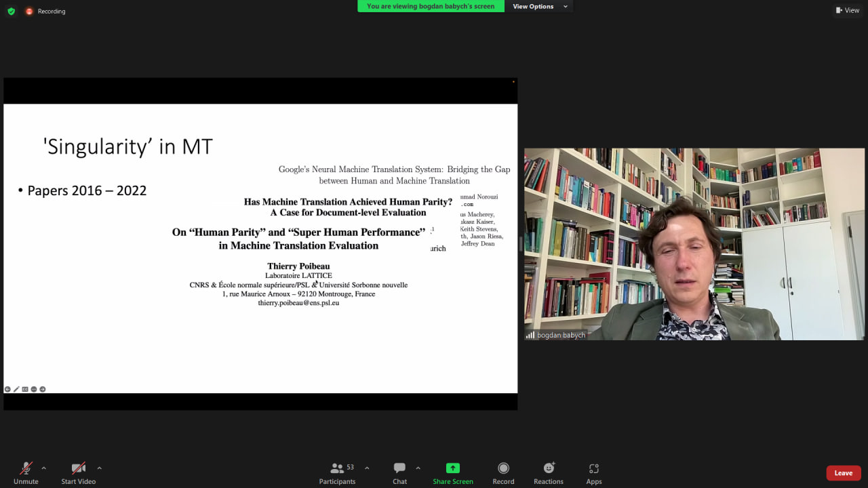Screen dimensions: 868x488
Task: Expand audio options arrow beside Unmute
Action: (x=44, y=468)
